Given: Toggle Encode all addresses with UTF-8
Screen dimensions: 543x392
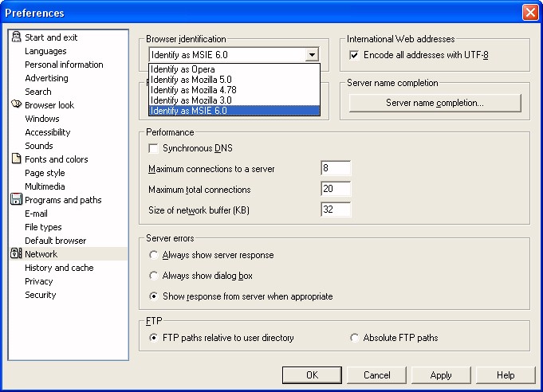Looking at the screenshot, I should click(x=355, y=55).
